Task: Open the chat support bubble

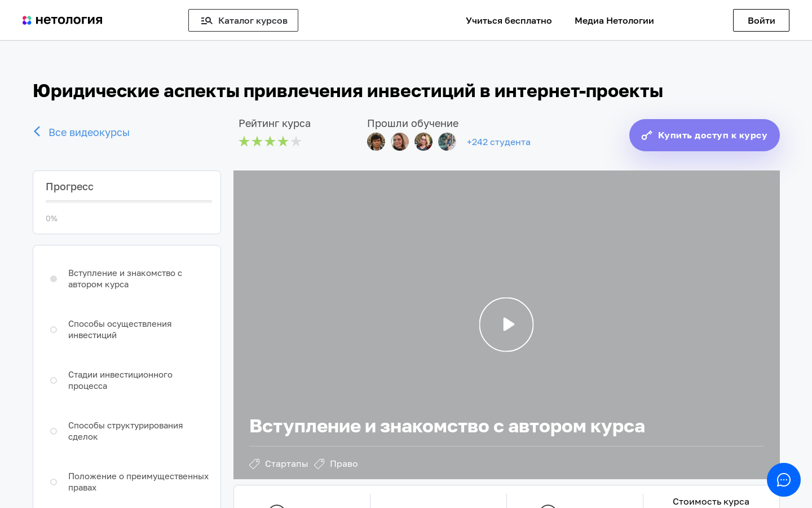Action: tap(784, 480)
